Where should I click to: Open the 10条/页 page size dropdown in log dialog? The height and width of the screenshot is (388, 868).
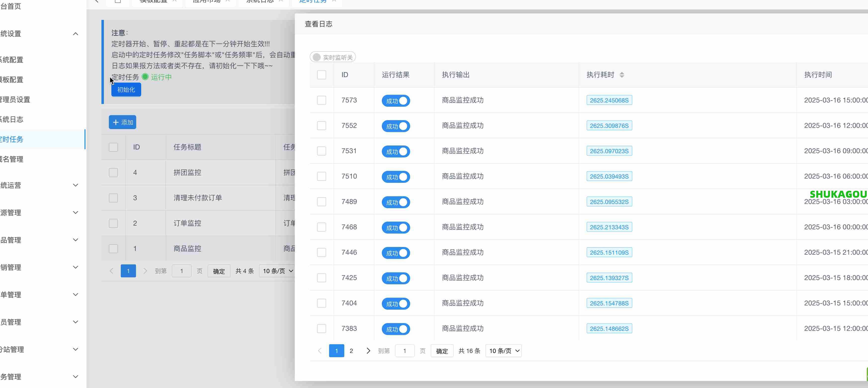503,351
